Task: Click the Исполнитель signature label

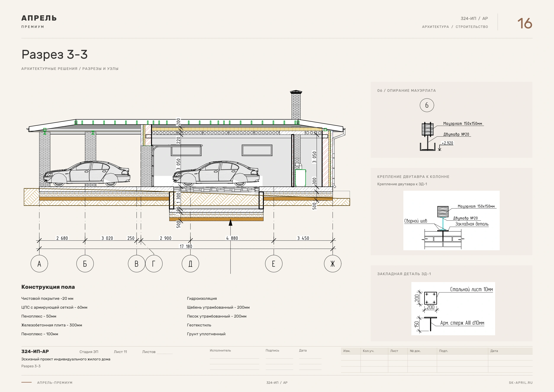Action: tap(220, 350)
